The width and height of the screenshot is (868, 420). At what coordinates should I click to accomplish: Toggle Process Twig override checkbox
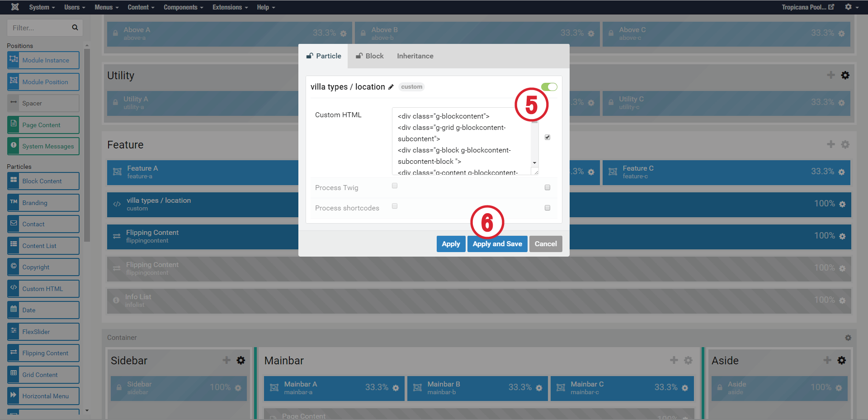click(x=547, y=187)
